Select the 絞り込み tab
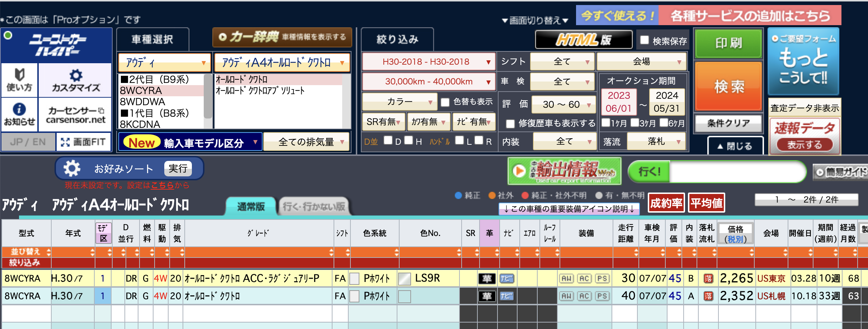This screenshot has width=868, height=329. point(397,39)
